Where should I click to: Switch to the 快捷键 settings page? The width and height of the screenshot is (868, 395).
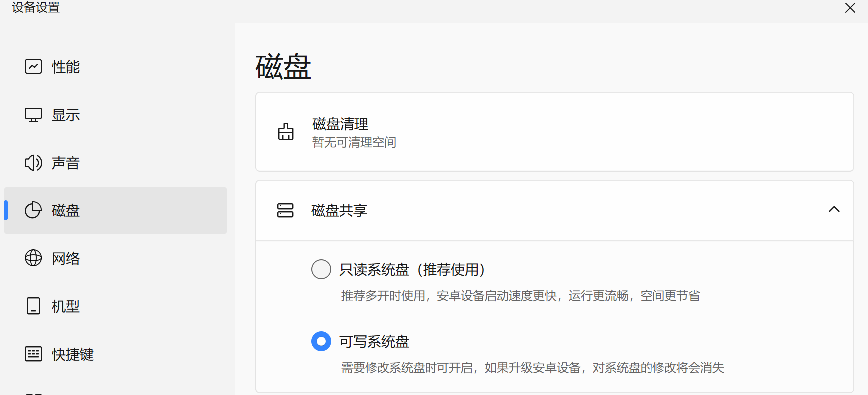pyautogui.click(x=71, y=354)
